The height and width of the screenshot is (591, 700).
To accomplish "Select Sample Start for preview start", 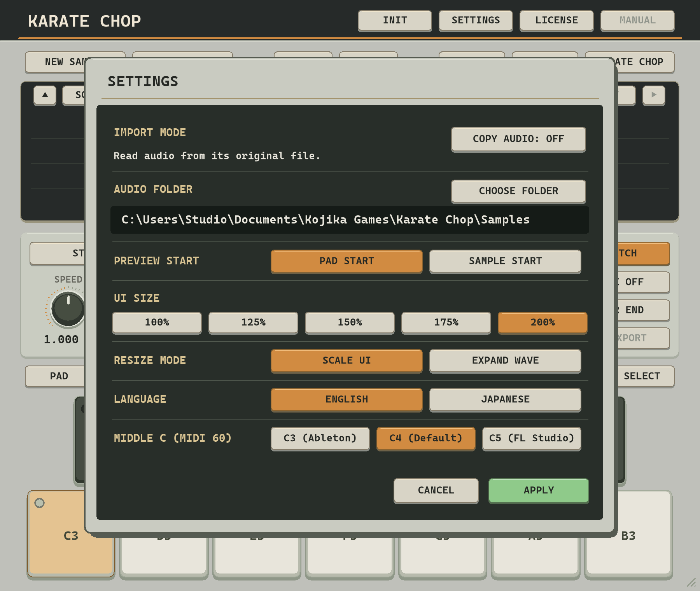I will (505, 261).
